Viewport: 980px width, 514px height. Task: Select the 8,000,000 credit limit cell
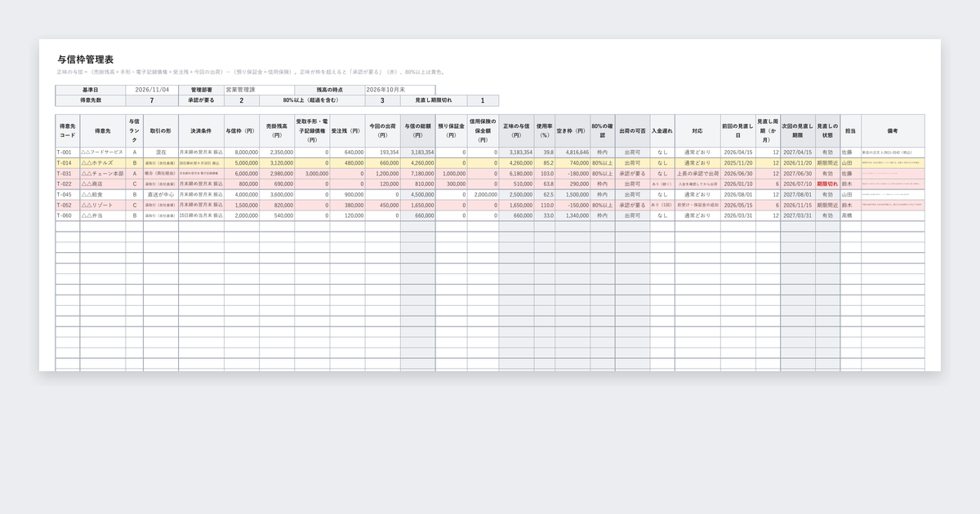[x=243, y=153]
